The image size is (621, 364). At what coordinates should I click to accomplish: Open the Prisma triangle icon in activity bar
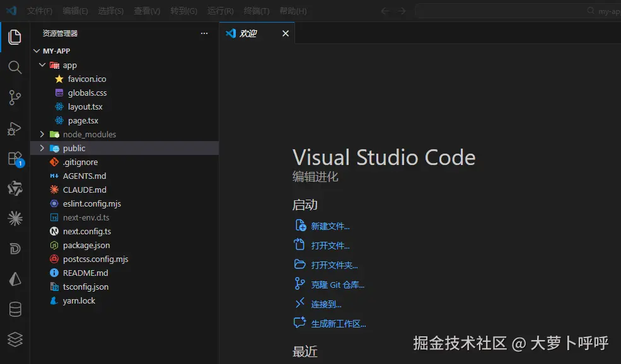15,279
